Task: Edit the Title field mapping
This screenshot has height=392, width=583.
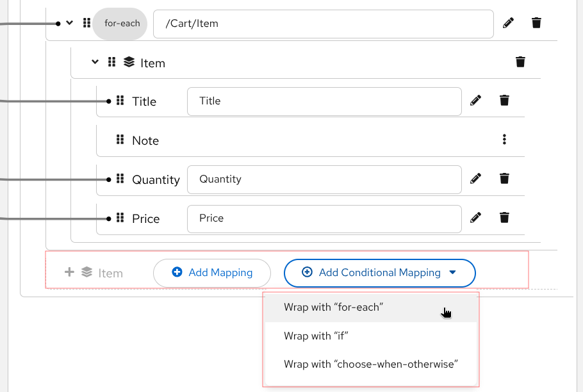Action: click(x=475, y=101)
